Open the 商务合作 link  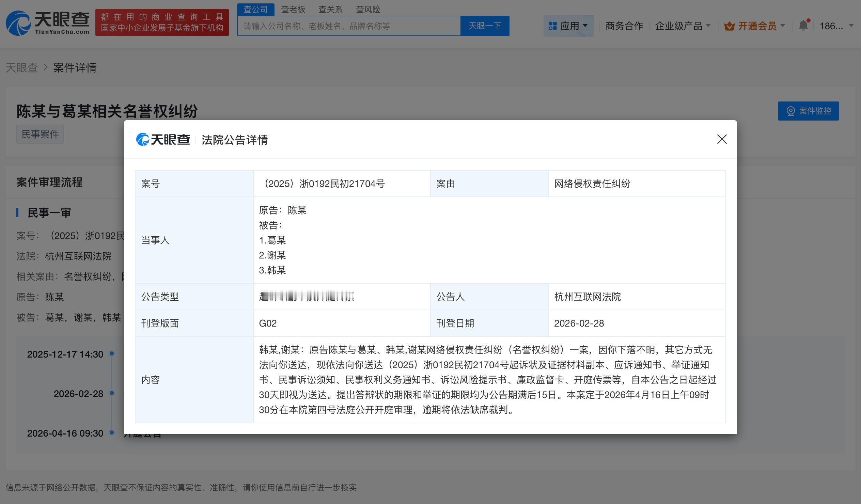[x=624, y=26]
